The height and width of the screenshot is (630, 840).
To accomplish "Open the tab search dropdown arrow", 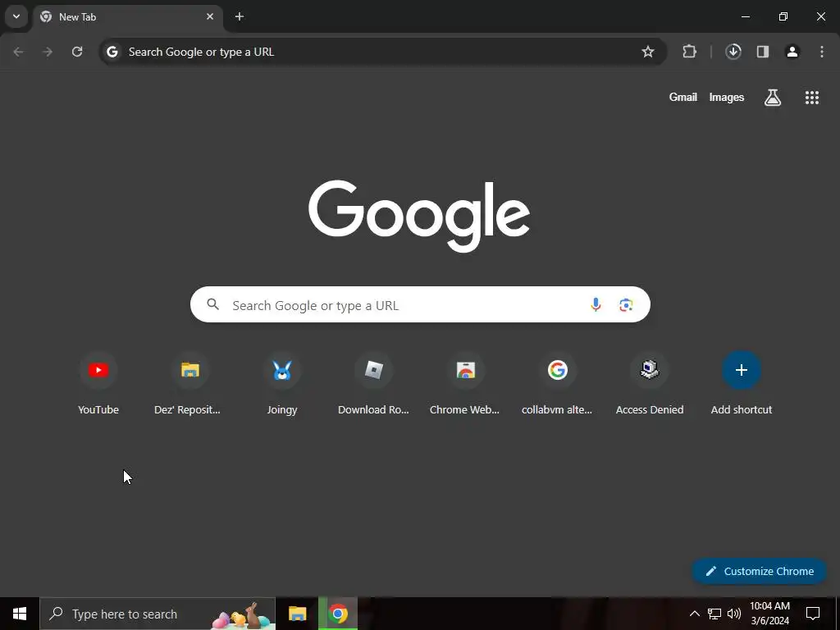I will tap(16, 16).
